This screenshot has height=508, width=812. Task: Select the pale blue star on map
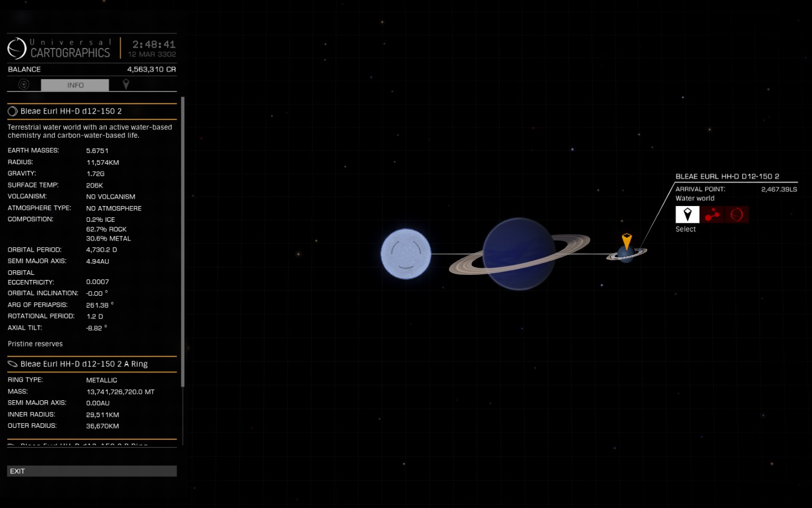(406, 254)
